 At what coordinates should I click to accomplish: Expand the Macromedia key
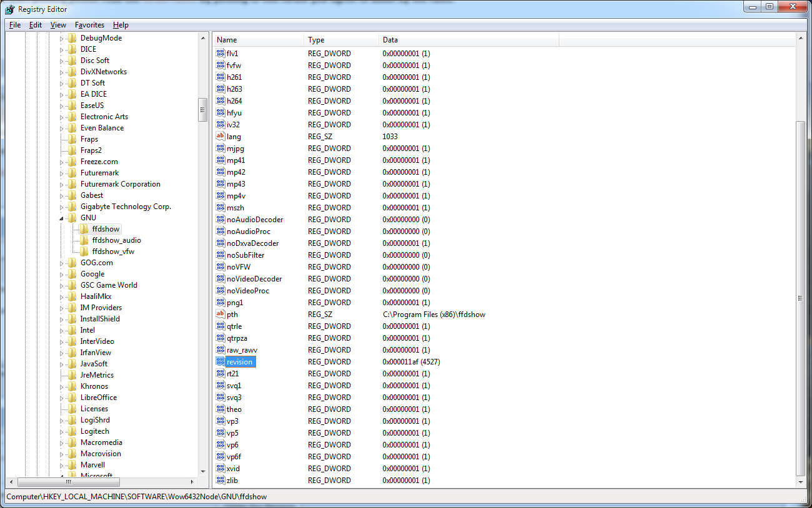click(x=62, y=442)
